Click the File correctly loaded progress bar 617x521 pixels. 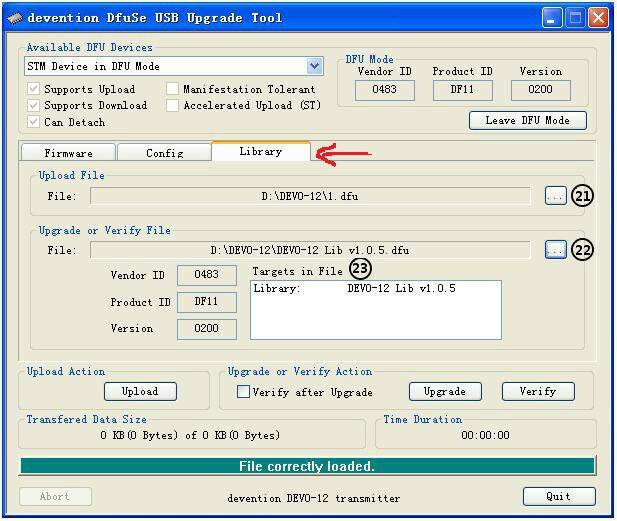pyautogui.click(x=307, y=466)
